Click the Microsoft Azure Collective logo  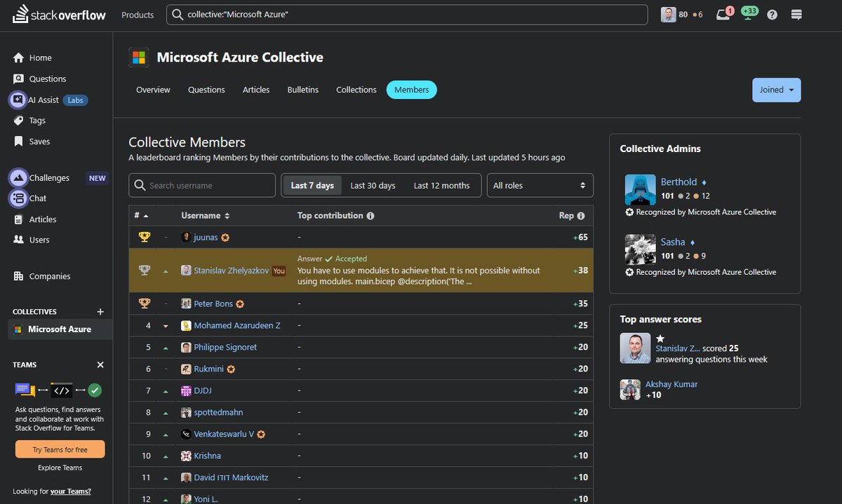click(139, 57)
